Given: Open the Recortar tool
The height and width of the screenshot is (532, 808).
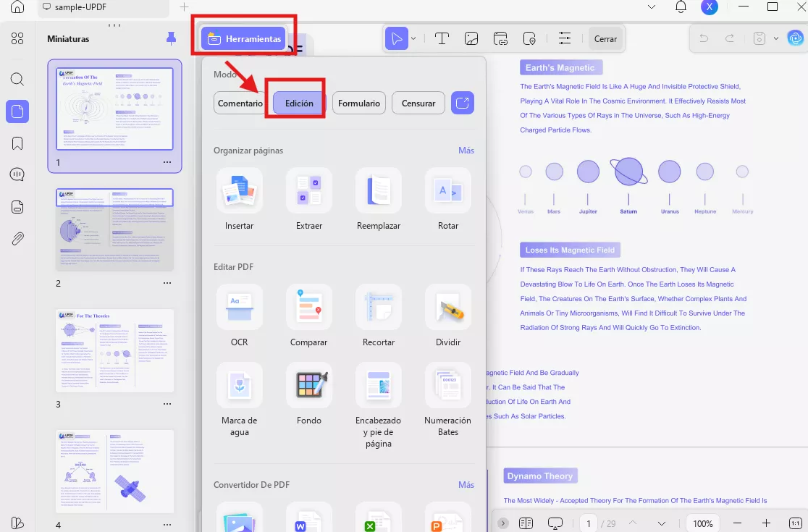Looking at the screenshot, I should (x=378, y=307).
